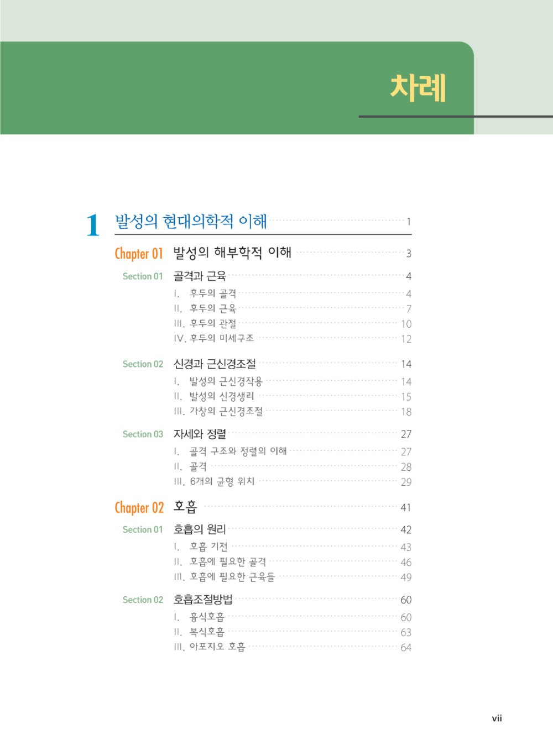Click page number 12 for 후두의 미세구조

(406, 339)
